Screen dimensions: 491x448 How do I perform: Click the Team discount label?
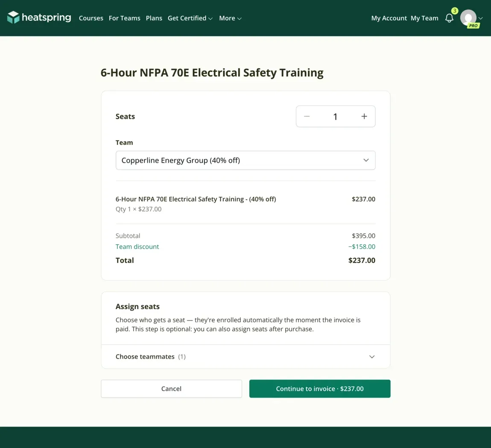(x=137, y=246)
